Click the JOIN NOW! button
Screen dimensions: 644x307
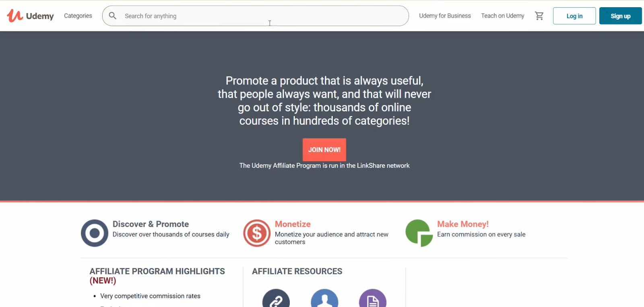tap(324, 149)
